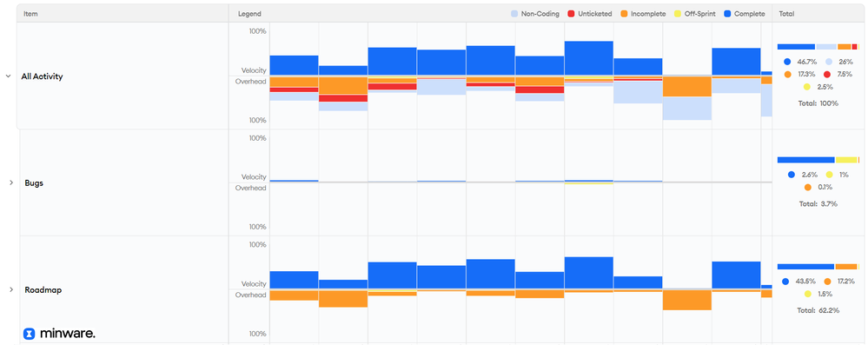Click the 2.5% Off-Sprint total value
This screenshot has width=868, height=345.
[825, 87]
